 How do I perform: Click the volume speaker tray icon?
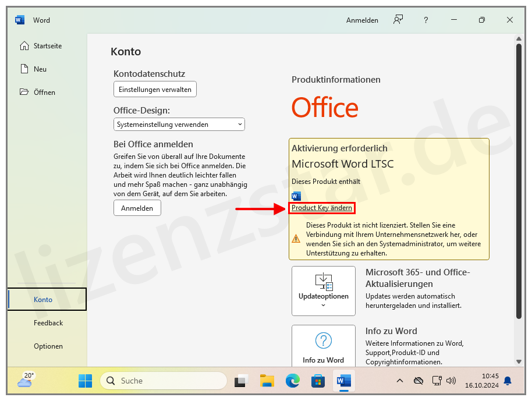(451, 381)
